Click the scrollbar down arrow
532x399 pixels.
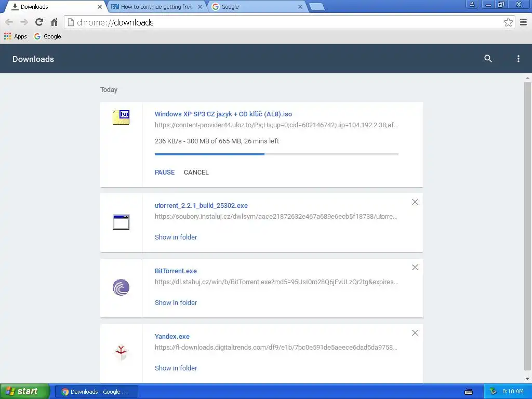(x=527, y=379)
